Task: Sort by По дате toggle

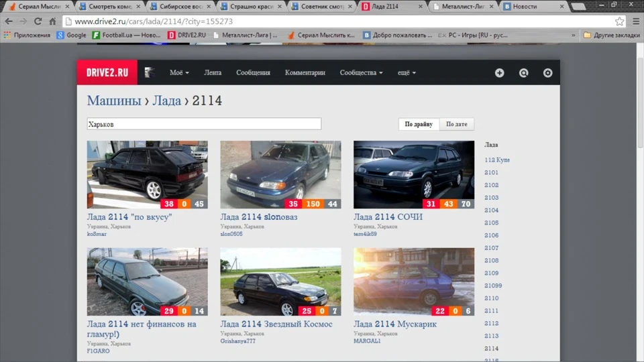Action: coord(457,124)
